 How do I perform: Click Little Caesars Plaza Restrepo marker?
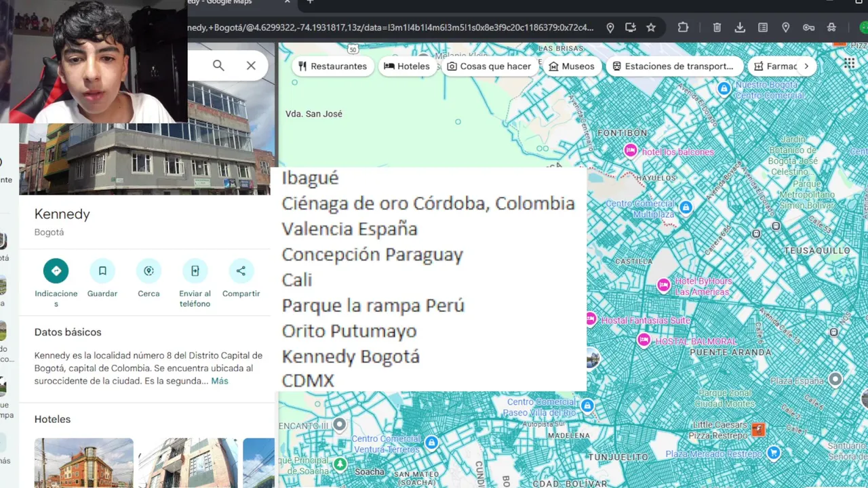pyautogui.click(x=758, y=429)
